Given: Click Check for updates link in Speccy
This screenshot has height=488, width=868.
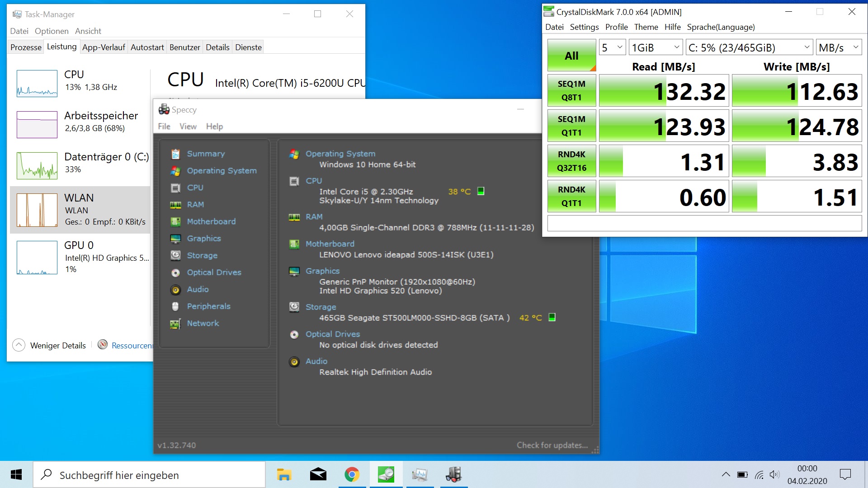Looking at the screenshot, I should (552, 445).
